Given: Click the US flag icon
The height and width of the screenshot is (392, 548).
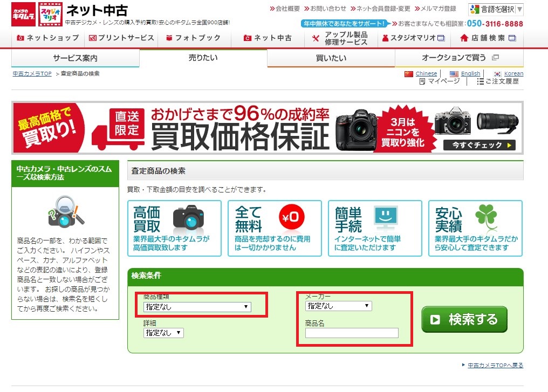Looking at the screenshot, I should [454, 74].
